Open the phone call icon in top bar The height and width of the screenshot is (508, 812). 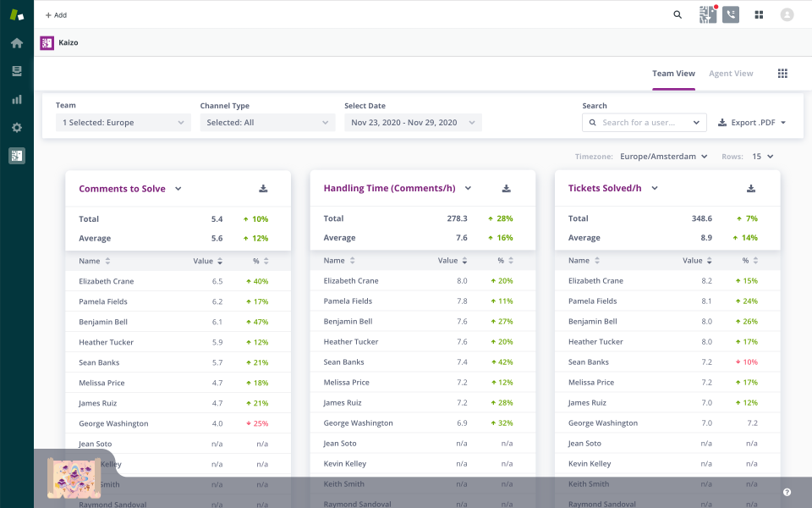[x=731, y=14]
